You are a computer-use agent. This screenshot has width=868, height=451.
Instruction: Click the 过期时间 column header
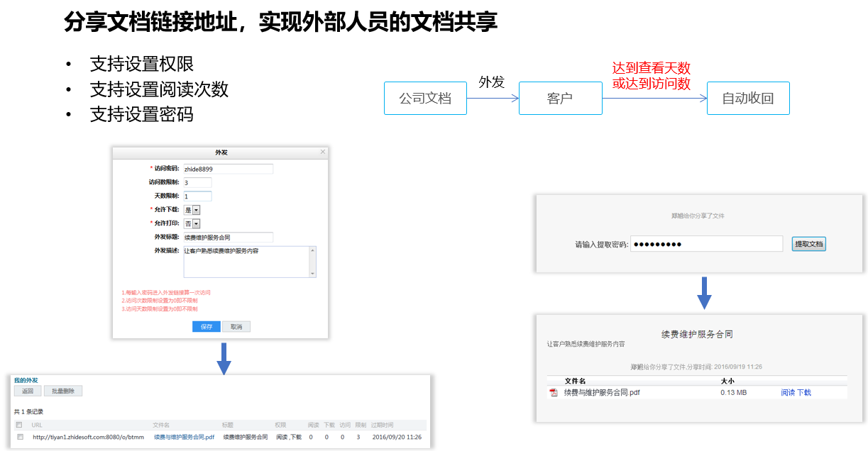click(382, 425)
